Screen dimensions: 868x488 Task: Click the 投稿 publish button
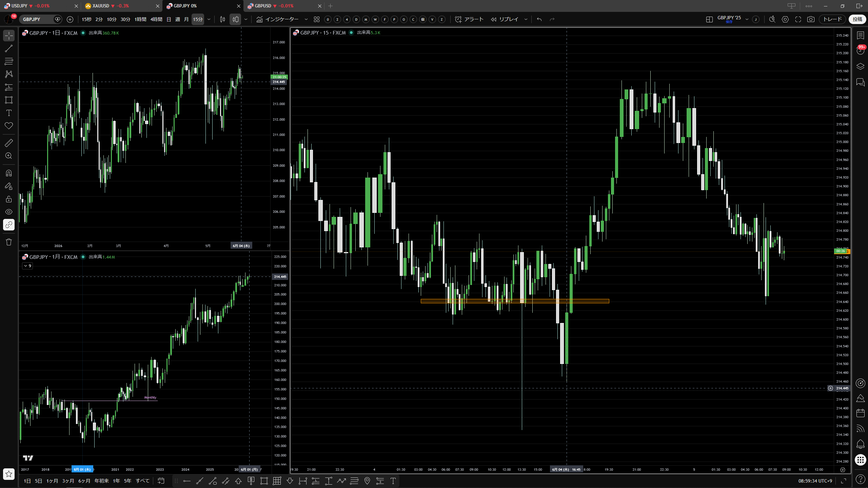pyautogui.click(x=857, y=19)
